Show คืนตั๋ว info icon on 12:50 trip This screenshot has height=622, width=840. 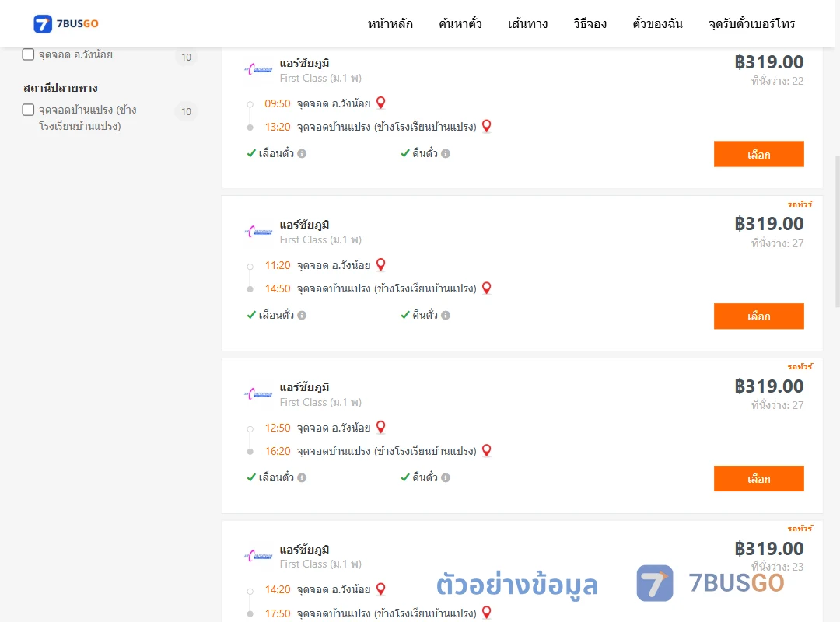(x=446, y=478)
